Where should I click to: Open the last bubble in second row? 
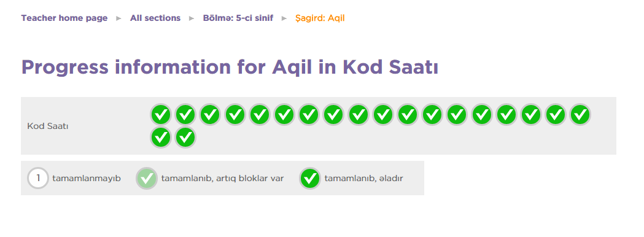[185, 138]
